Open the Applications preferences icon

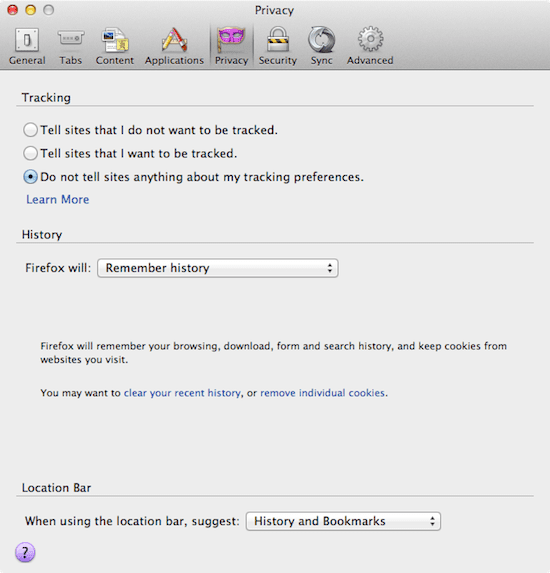[x=174, y=39]
